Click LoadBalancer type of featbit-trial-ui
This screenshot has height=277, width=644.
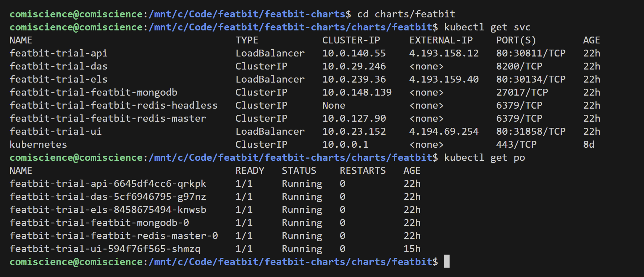(x=270, y=131)
